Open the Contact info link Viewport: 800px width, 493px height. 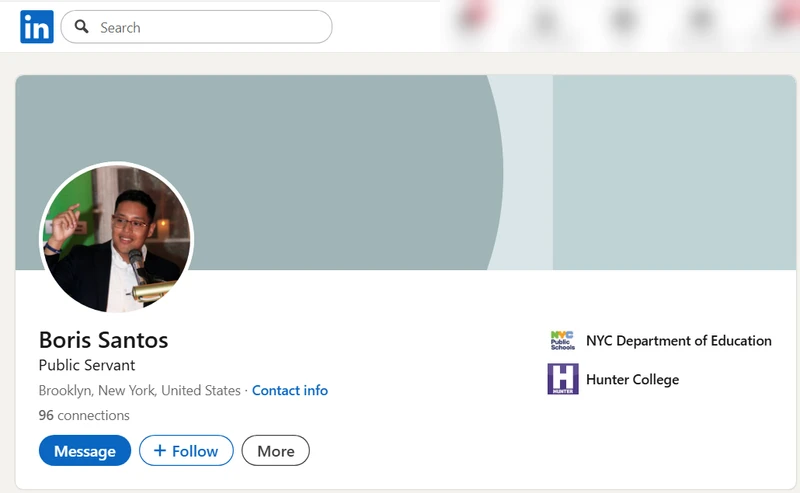(289, 390)
